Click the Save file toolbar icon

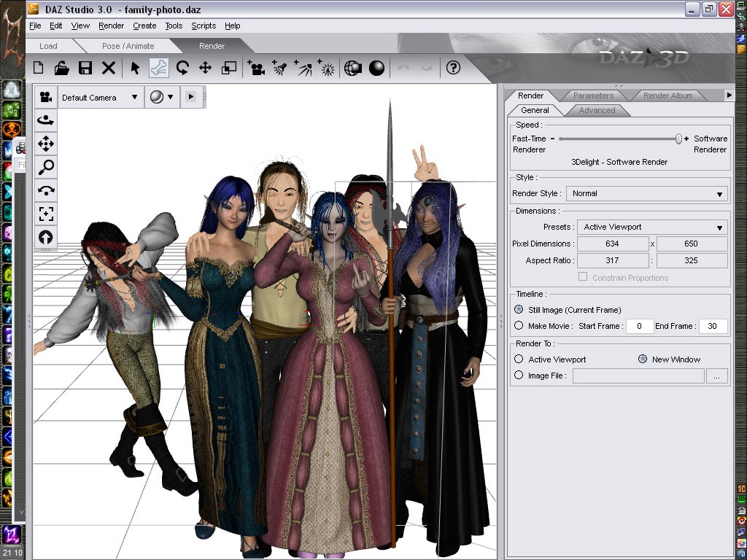[85, 69]
